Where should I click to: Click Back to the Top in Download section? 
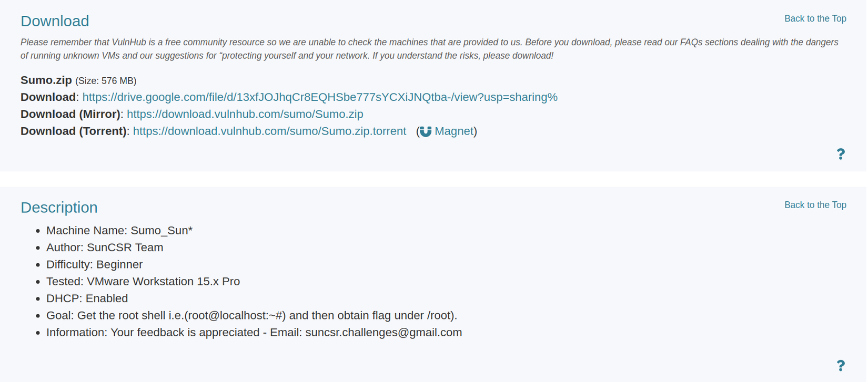tap(815, 19)
